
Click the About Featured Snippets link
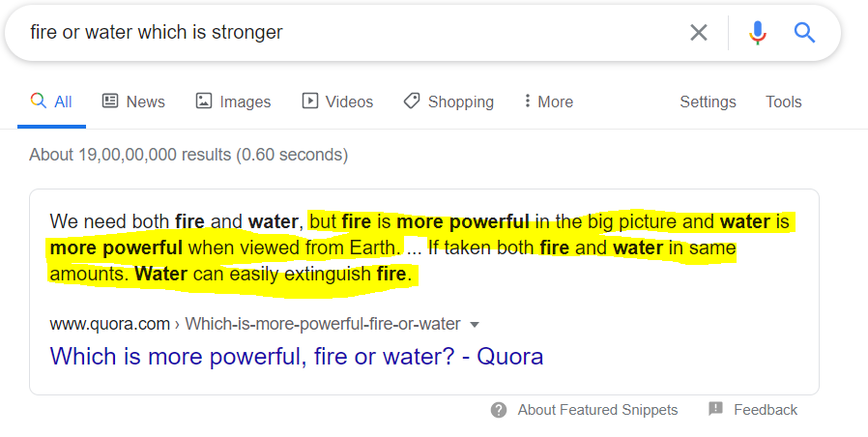(x=597, y=410)
